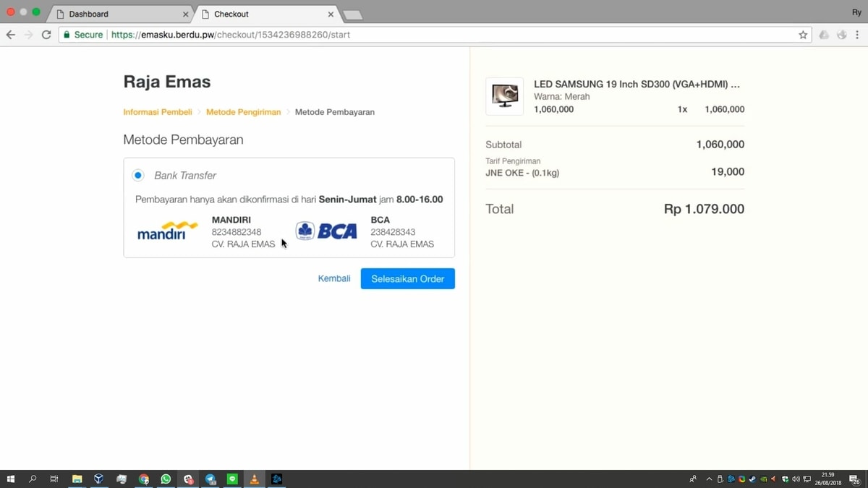868x488 pixels.
Task: Click the LED Samsung monitor product thumbnail
Action: [505, 96]
